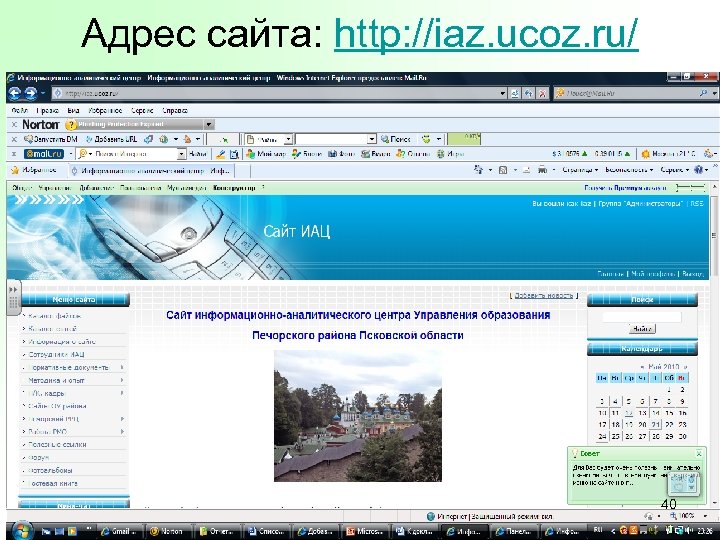Go back with the browser Back arrow
This screenshot has height=540, width=720.
click(x=15, y=94)
